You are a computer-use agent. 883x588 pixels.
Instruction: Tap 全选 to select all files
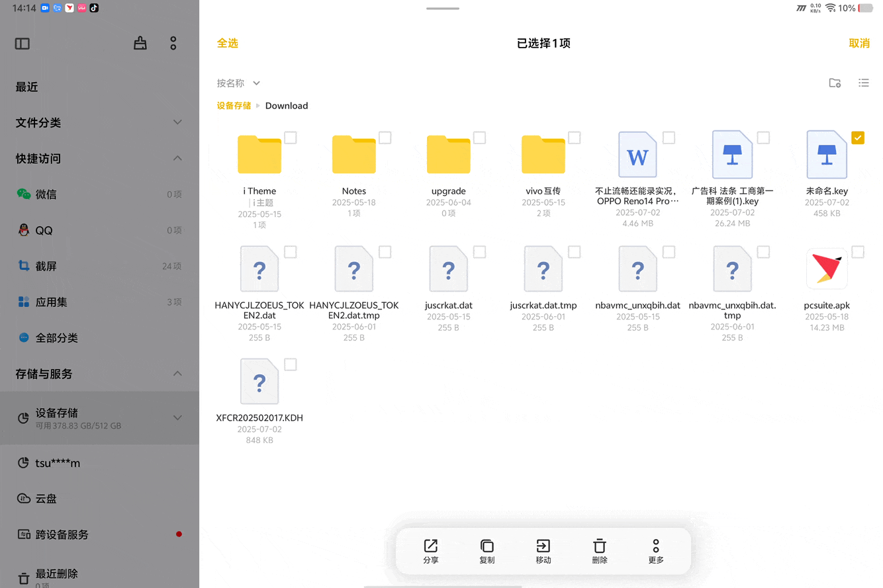pyautogui.click(x=228, y=42)
